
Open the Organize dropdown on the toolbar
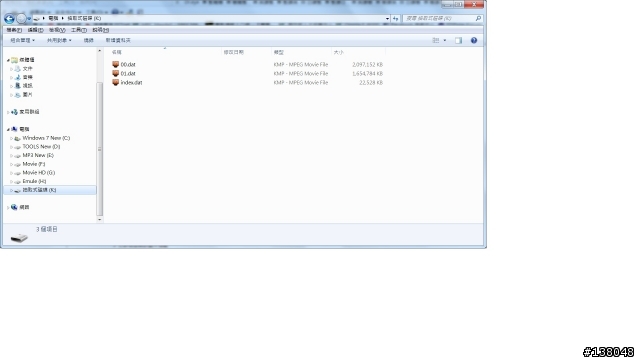(x=22, y=40)
